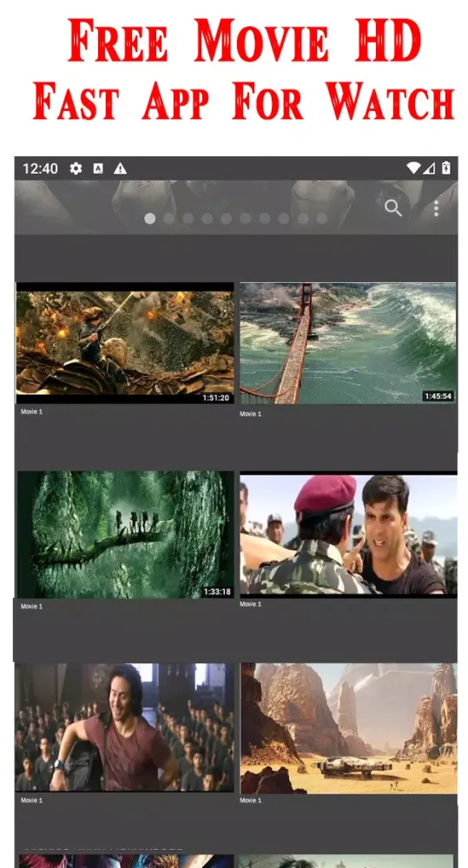
Task: Select the second carousel page dot
Action: click(169, 219)
